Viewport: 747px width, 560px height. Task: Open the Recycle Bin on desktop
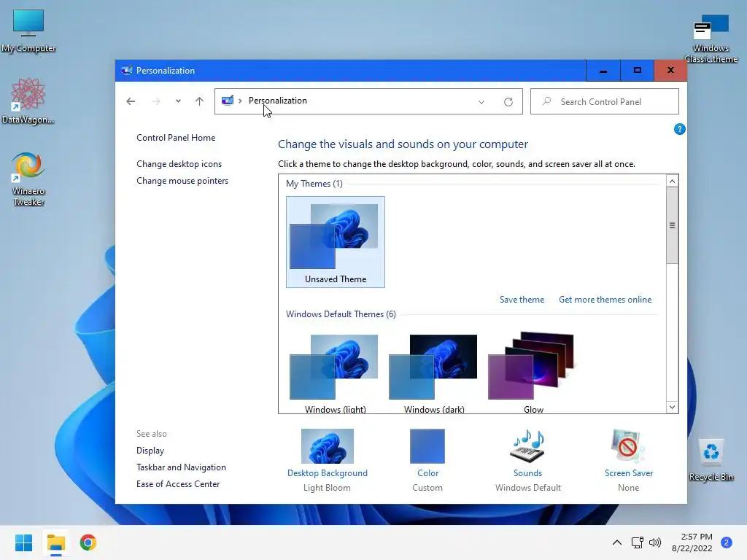pos(711,459)
